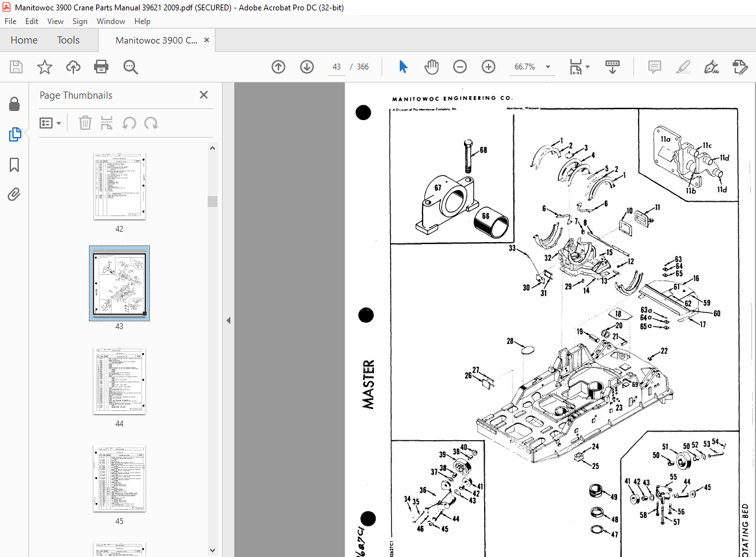
Task: Choose the Selection arrow tool
Action: 403,67
